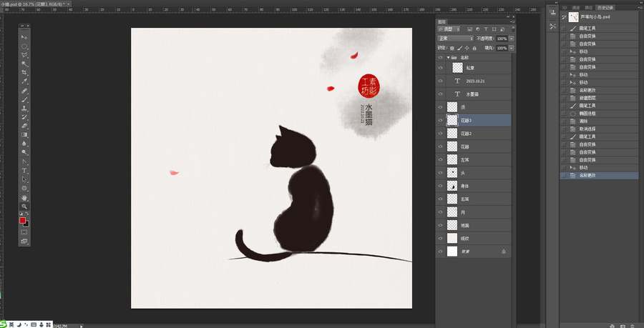Select the Blur tool

24,144
